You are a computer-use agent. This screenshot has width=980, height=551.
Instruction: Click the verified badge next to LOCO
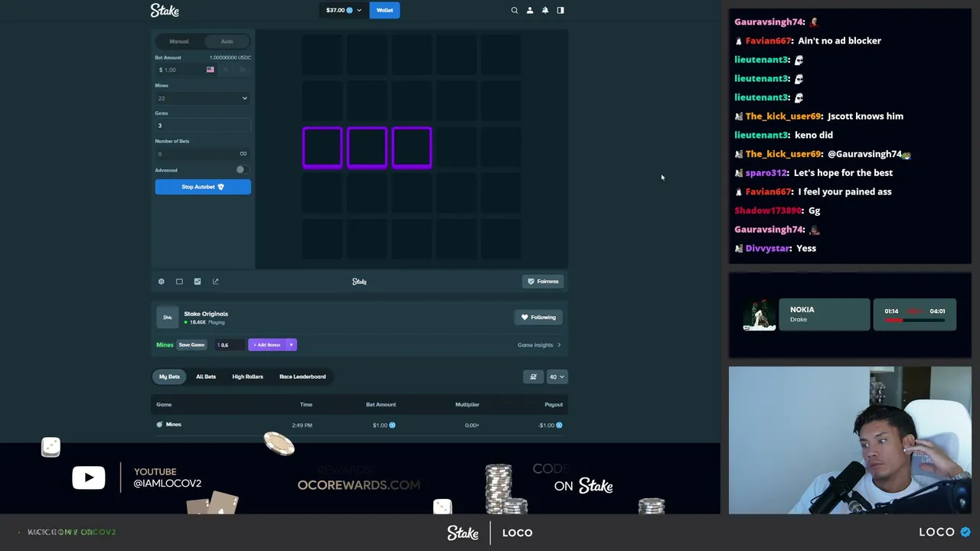[x=965, y=532]
